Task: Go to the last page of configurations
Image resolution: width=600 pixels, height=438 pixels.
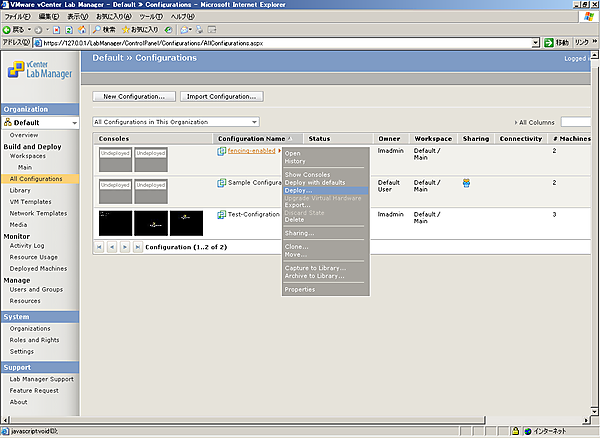Action: click(x=136, y=246)
